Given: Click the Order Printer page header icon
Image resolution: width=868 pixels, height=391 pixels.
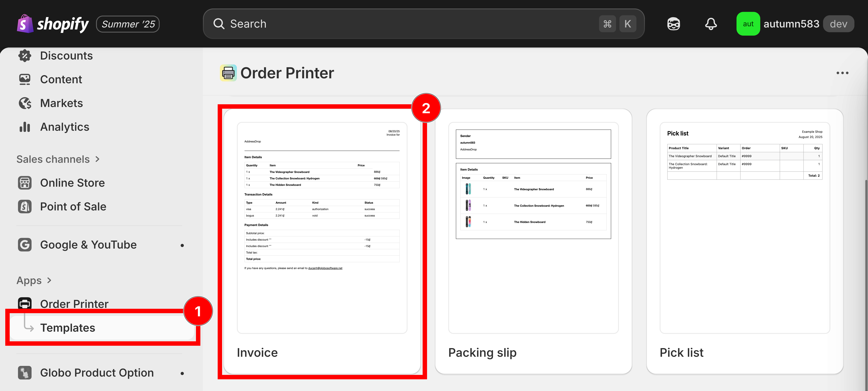Looking at the screenshot, I should click(x=228, y=73).
